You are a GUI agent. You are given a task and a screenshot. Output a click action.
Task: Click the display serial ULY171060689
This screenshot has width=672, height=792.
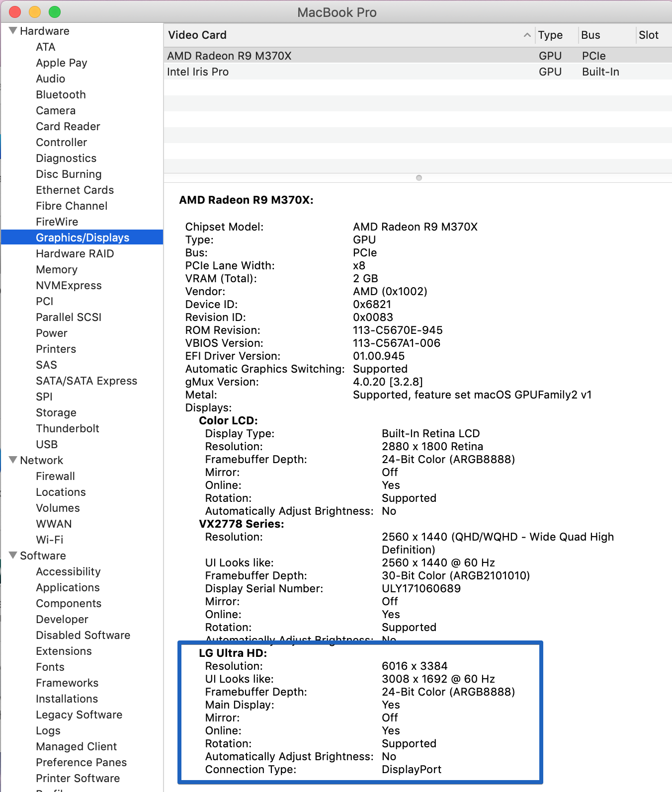tap(421, 588)
